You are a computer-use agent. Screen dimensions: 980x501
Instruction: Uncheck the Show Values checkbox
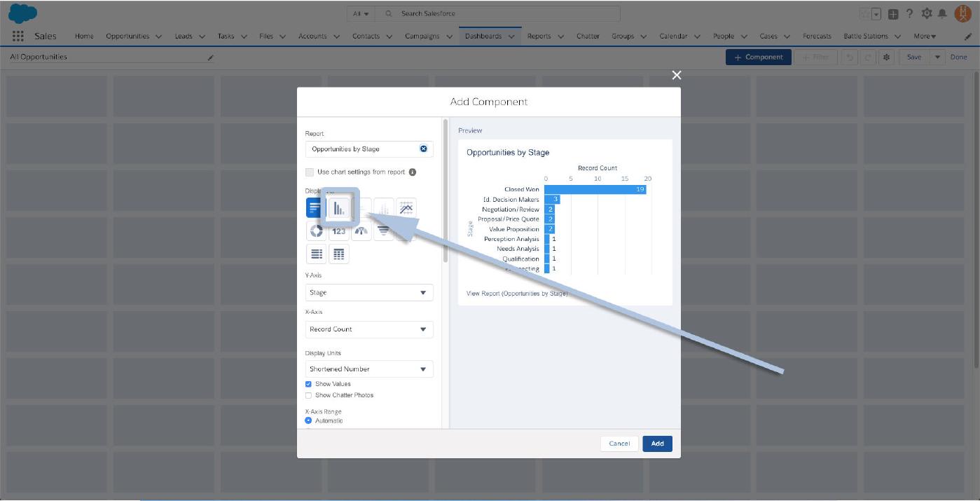point(308,384)
